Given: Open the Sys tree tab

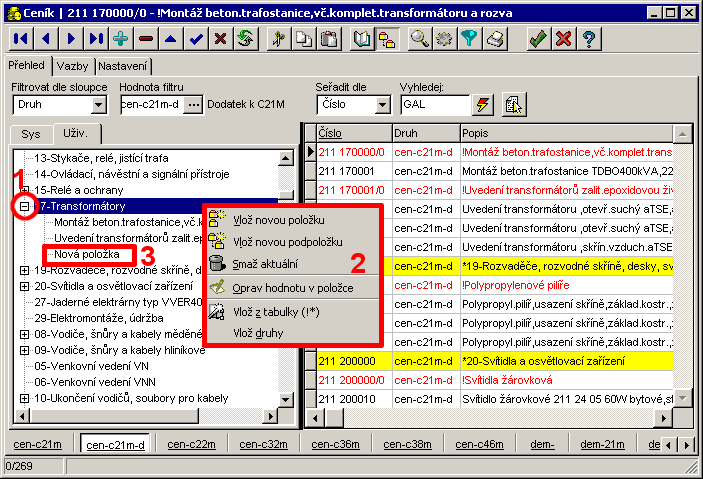Looking at the screenshot, I should tap(31, 133).
